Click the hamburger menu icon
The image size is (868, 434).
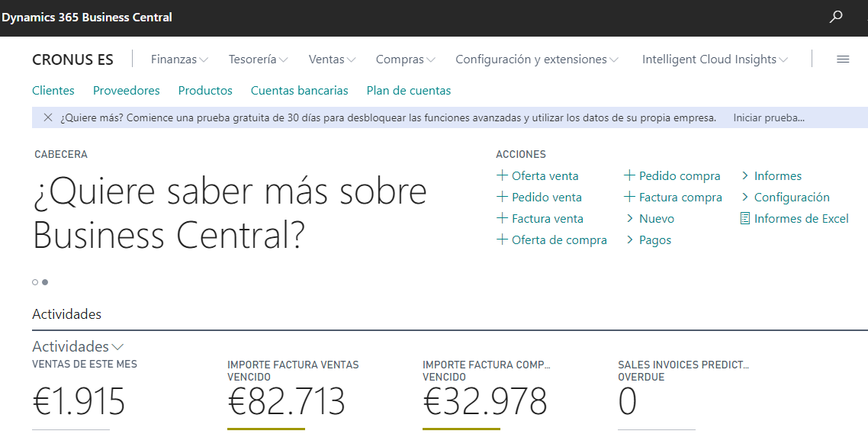pyautogui.click(x=843, y=59)
